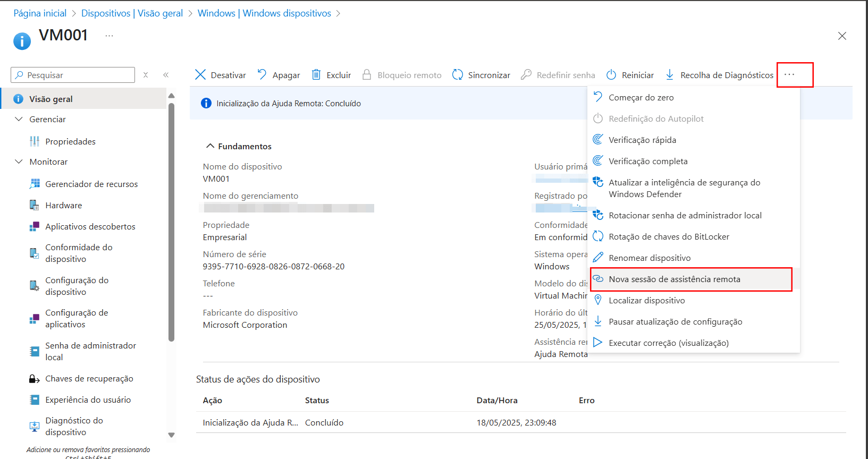Open Visão geral in the sidebar
The height and width of the screenshot is (459, 868).
(x=83, y=99)
